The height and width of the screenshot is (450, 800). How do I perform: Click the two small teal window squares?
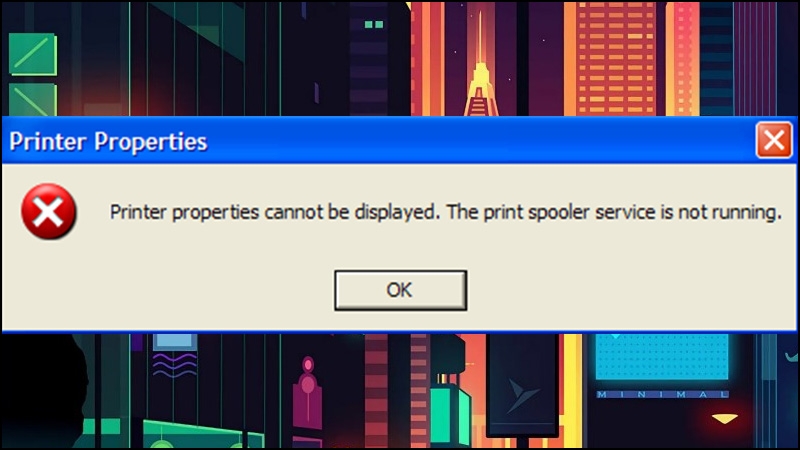374,24
